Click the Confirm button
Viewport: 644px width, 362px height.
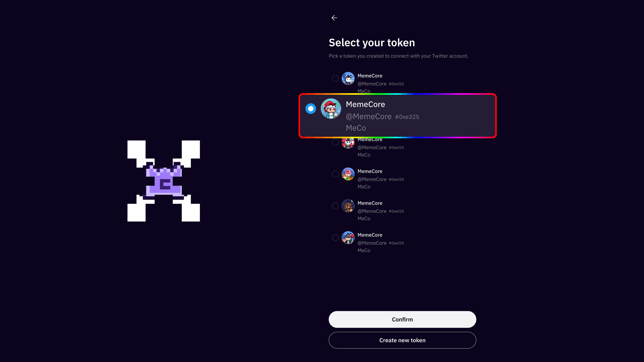[402, 319]
